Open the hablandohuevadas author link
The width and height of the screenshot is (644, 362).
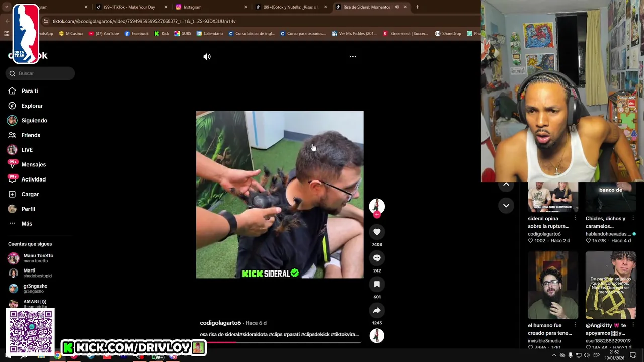pos(608,234)
